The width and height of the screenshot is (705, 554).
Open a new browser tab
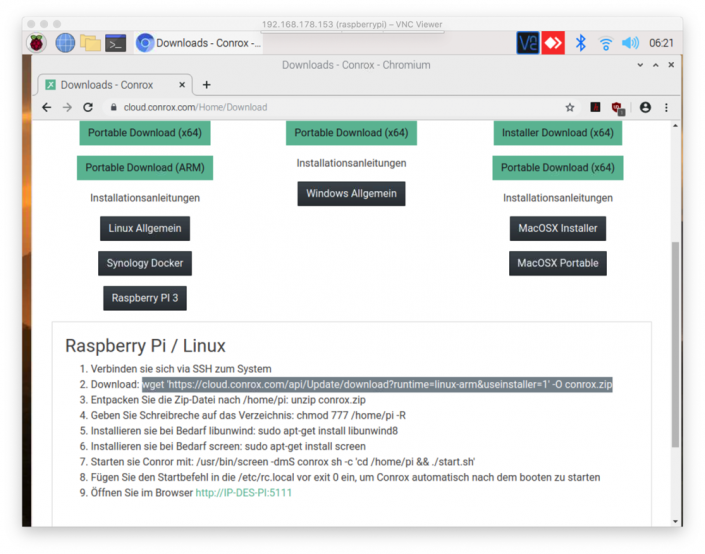click(207, 85)
